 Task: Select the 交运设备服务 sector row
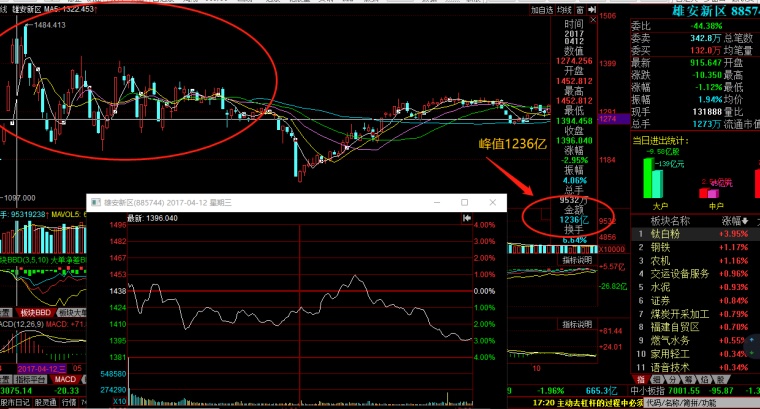(696, 274)
